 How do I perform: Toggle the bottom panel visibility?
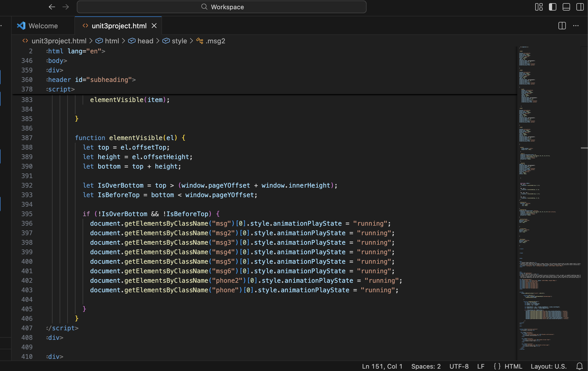(x=566, y=7)
